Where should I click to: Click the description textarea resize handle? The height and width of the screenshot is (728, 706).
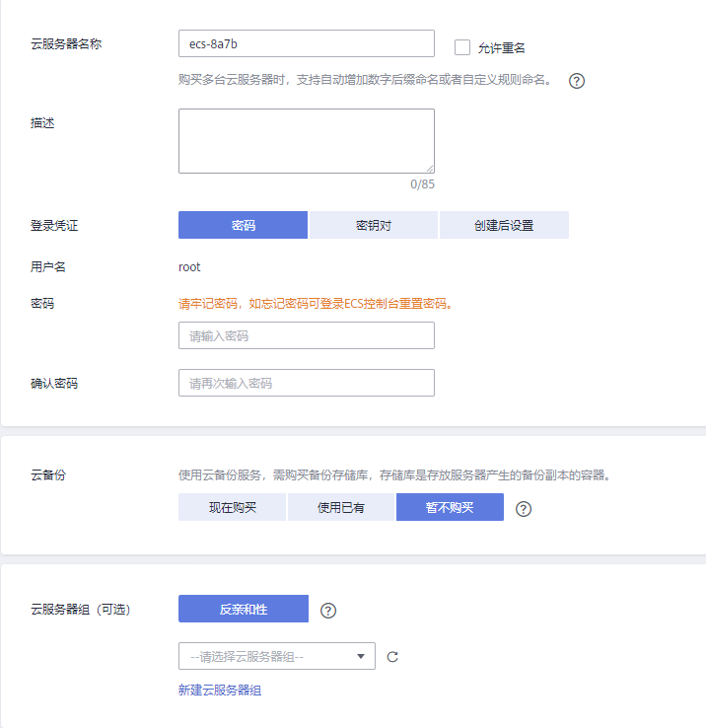pyautogui.click(x=430, y=169)
